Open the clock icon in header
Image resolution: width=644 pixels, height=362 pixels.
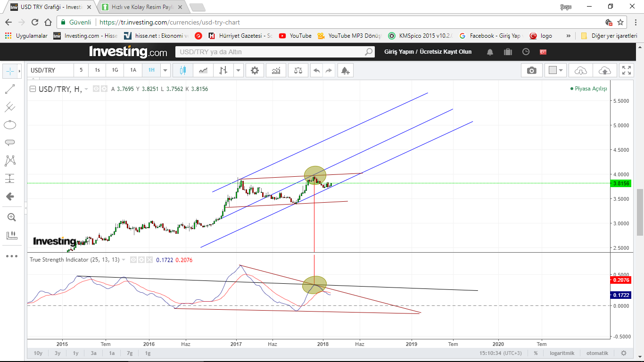coord(526,52)
